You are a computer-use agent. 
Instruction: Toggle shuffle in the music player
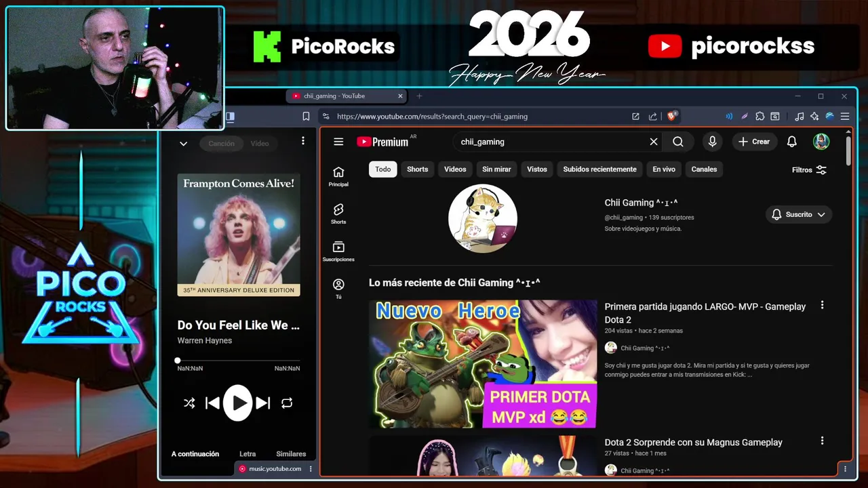point(189,403)
